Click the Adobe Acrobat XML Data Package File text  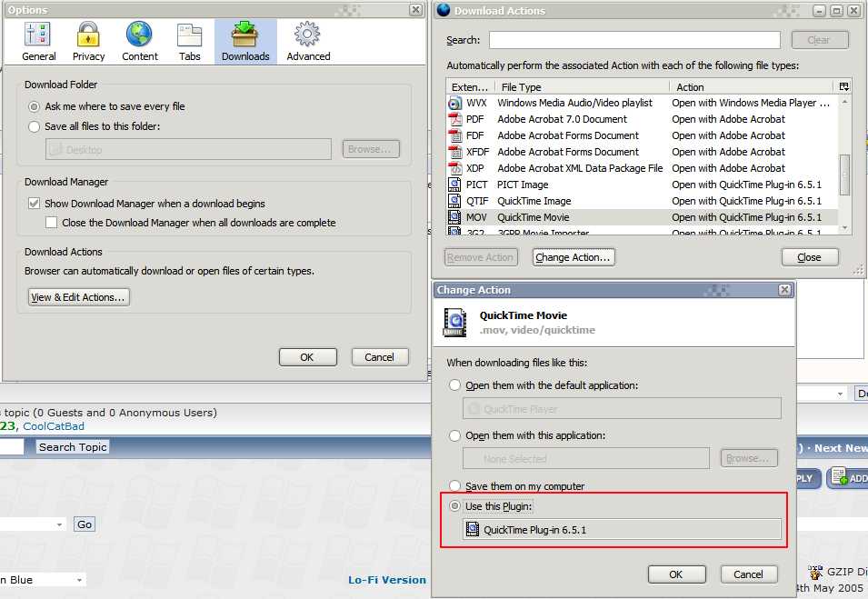(x=580, y=168)
